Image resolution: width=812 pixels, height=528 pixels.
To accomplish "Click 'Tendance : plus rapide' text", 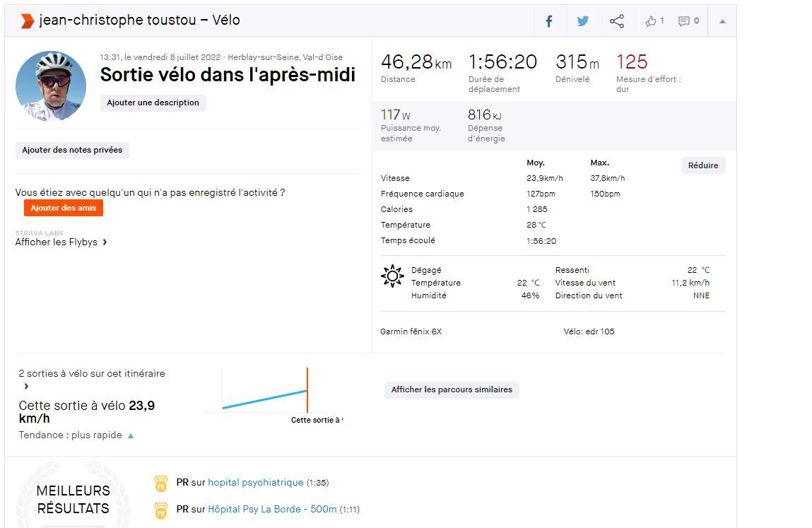I will click(x=71, y=435).
